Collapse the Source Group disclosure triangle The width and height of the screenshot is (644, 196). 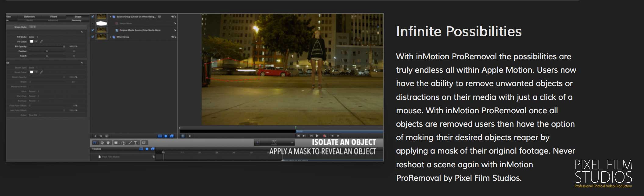tap(111, 17)
